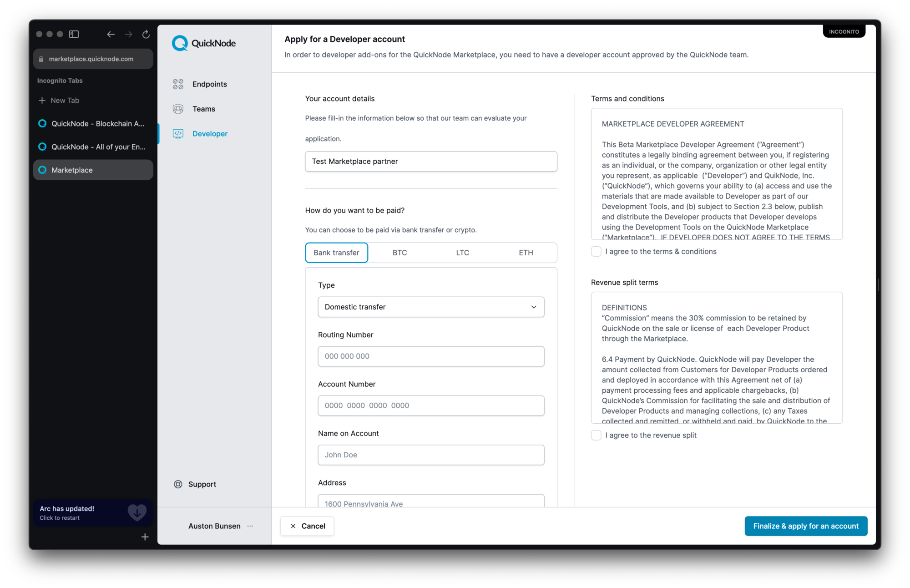The image size is (910, 588).
Task: Click the Endpoints navigation icon
Action: [178, 84]
